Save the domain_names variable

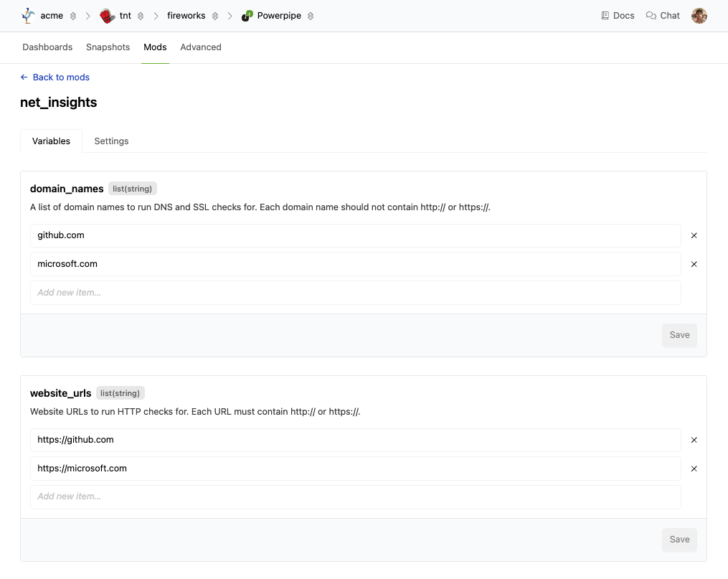pos(679,335)
